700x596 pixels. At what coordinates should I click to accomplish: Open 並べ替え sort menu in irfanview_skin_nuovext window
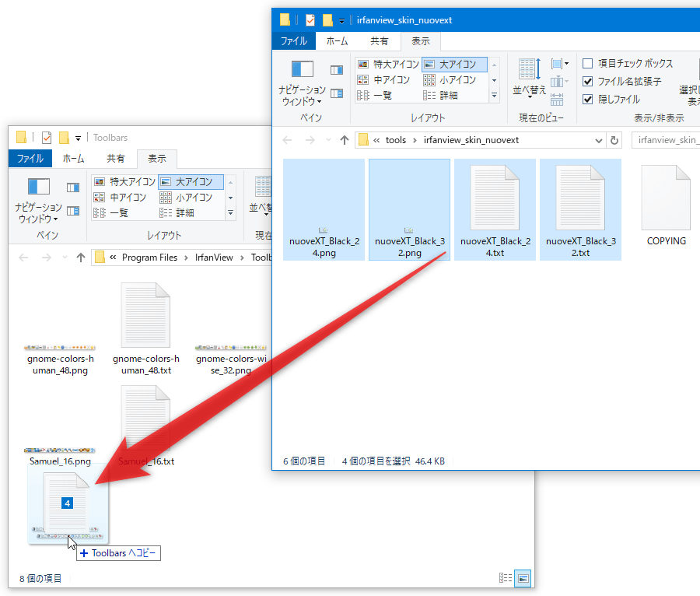coord(530,79)
